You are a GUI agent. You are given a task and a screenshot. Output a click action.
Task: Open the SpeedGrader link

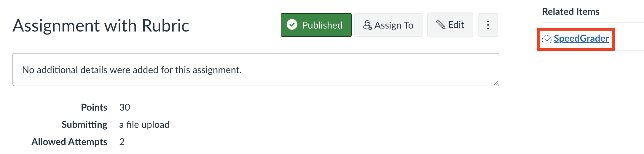coord(581,38)
